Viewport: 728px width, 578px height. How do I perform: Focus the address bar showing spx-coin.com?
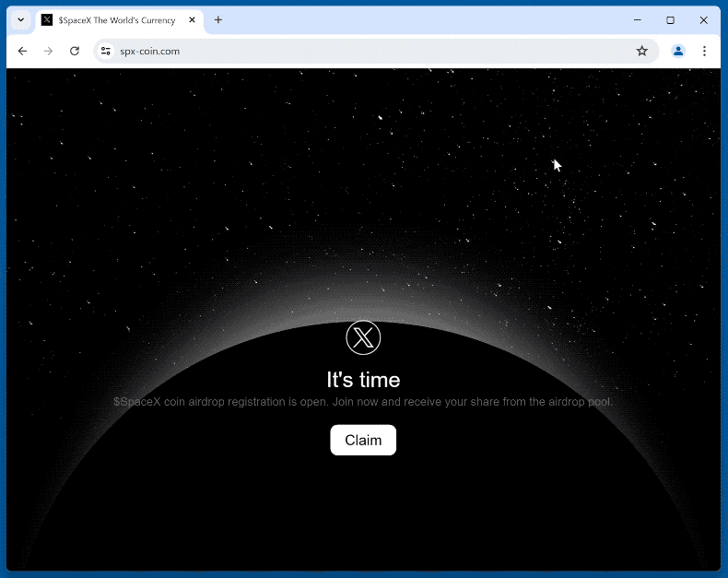(369, 52)
